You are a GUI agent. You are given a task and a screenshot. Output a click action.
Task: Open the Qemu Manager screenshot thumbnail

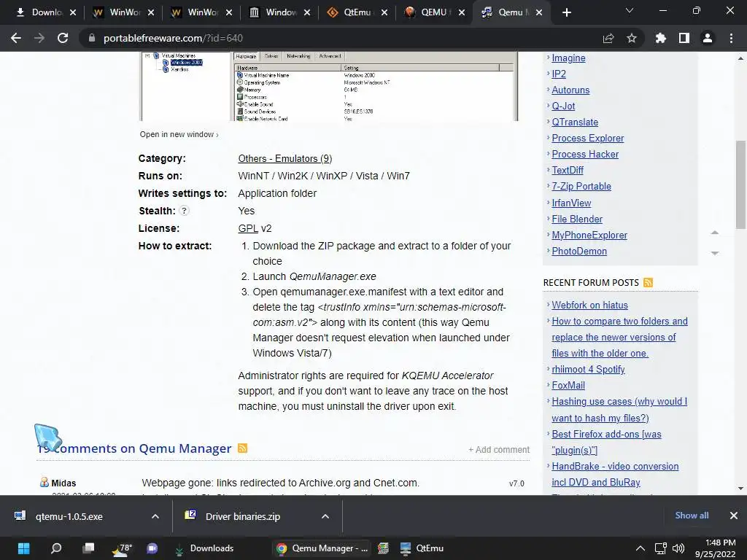pos(329,87)
